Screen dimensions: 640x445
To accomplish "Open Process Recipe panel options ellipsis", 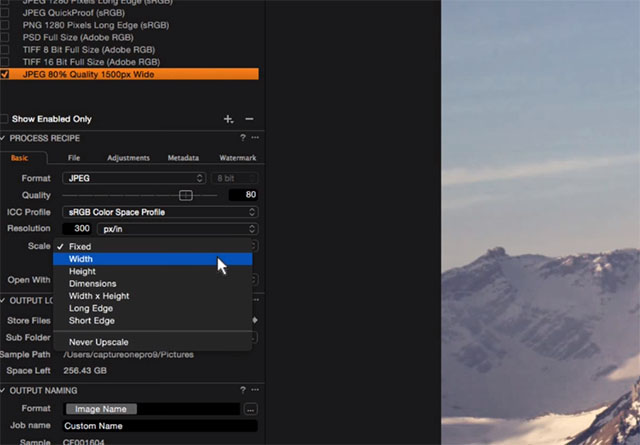I will coord(255,138).
